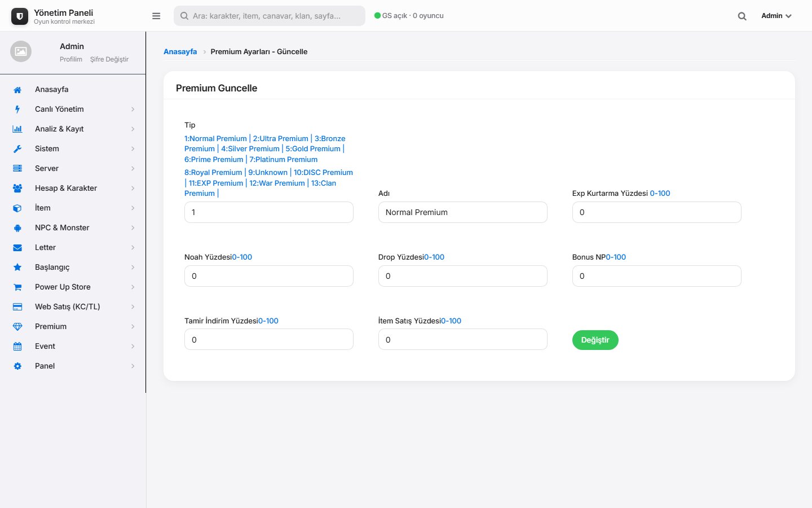Open the Server menu item
This screenshot has height=508, width=812.
[73, 169]
